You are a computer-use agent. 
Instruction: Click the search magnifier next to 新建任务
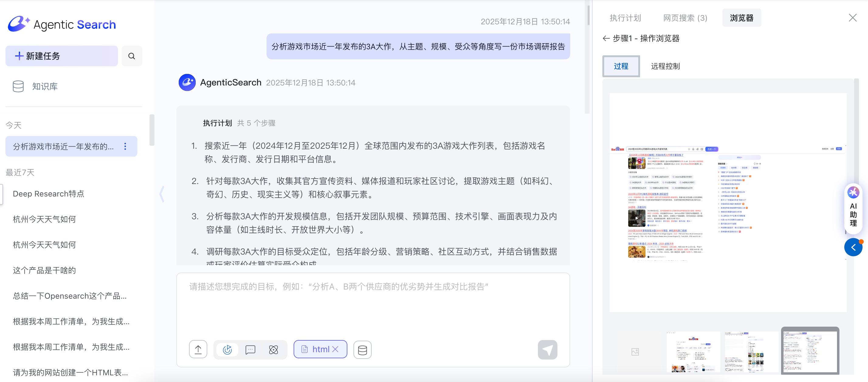click(131, 56)
